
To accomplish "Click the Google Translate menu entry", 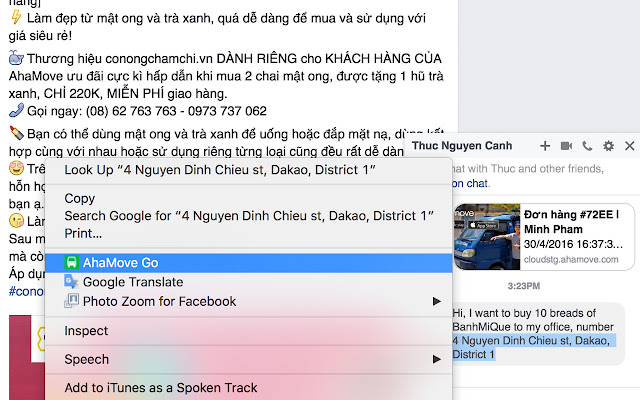I will [248, 282].
